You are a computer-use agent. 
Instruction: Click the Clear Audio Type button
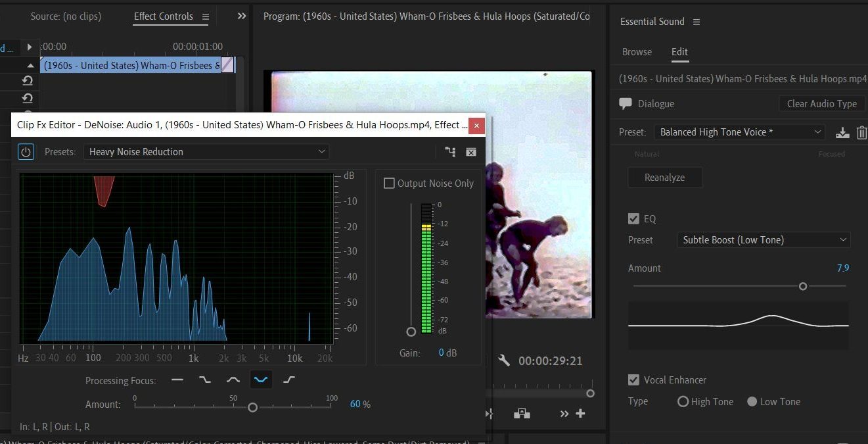822,104
